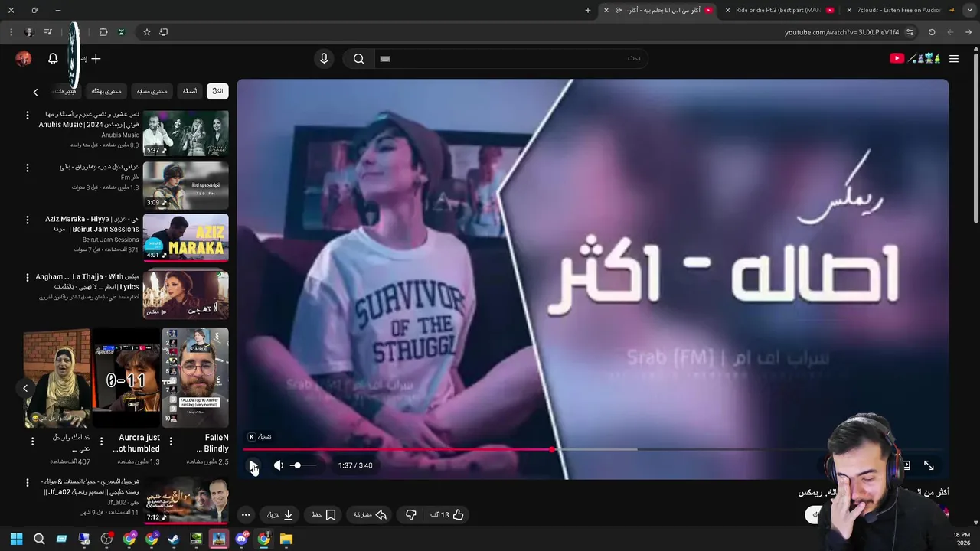This screenshot has width=980, height=551.
Task: Select the 'محتوى مشابه' filter chip
Action: (x=152, y=91)
